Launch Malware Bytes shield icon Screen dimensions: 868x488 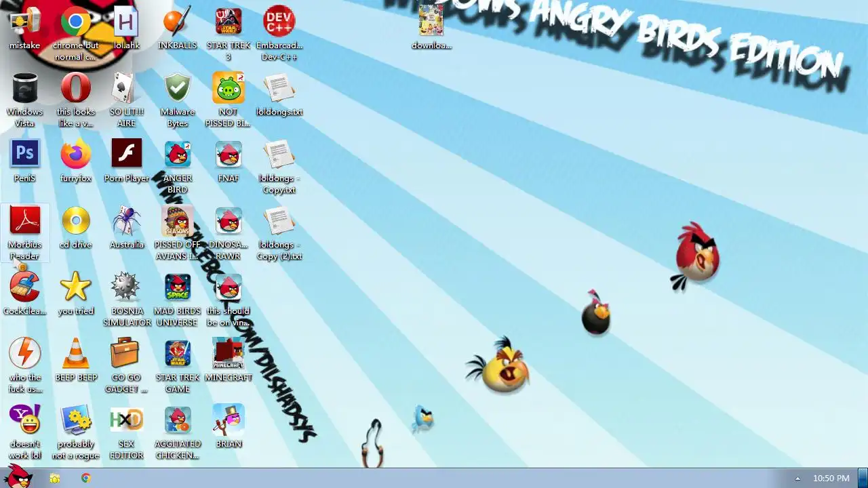point(178,100)
